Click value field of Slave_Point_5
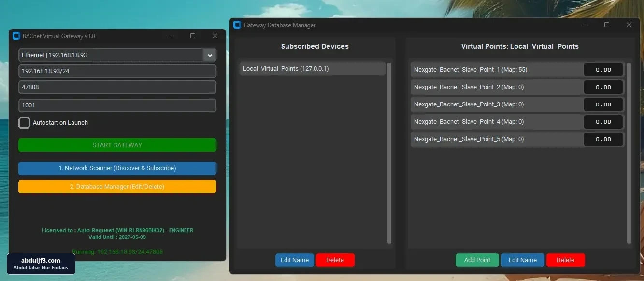 (603, 139)
